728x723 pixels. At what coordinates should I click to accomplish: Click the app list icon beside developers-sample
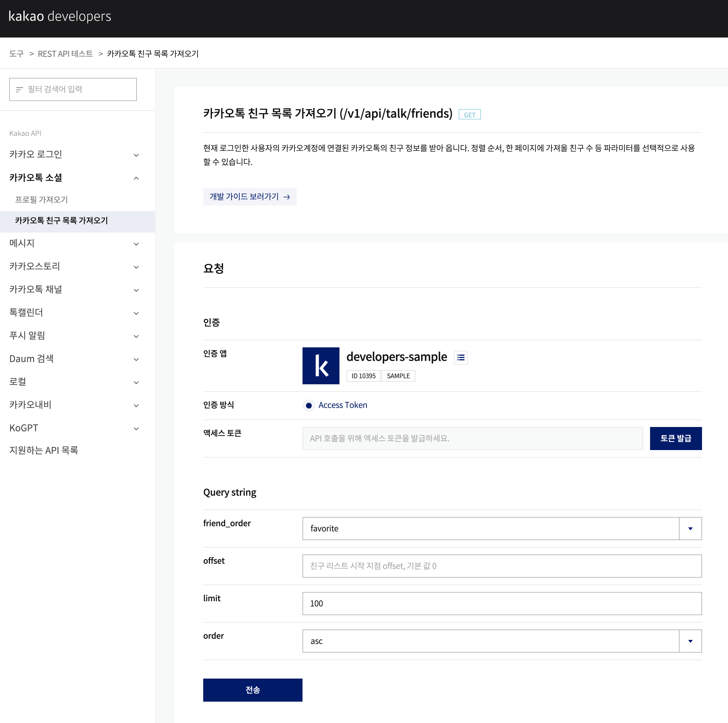pos(461,358)
